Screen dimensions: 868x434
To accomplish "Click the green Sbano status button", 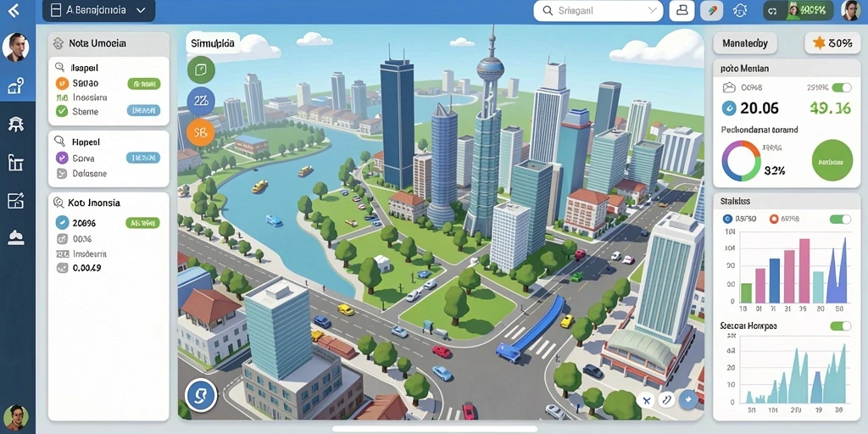I will pyautogui.click(x=144, y=84).
